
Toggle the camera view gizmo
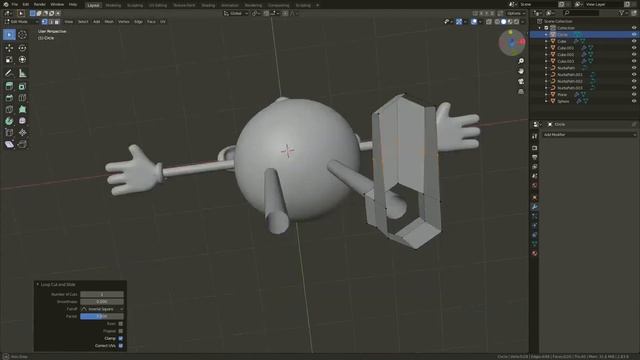point(521,82)
